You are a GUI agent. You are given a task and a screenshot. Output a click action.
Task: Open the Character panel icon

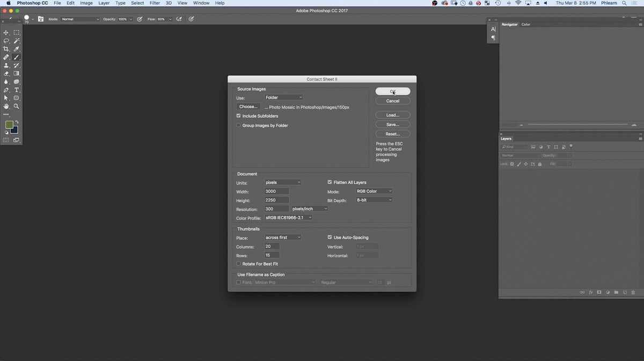coord(493,29)
